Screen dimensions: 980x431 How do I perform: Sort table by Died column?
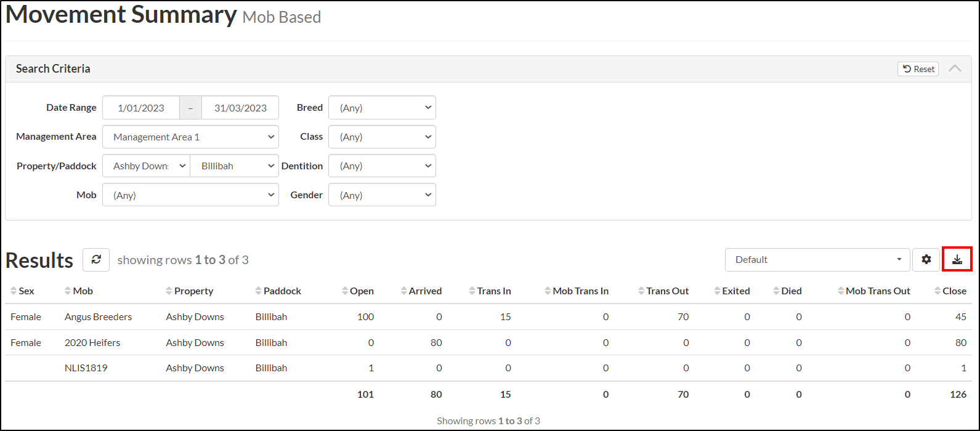[x=788, y=291]
